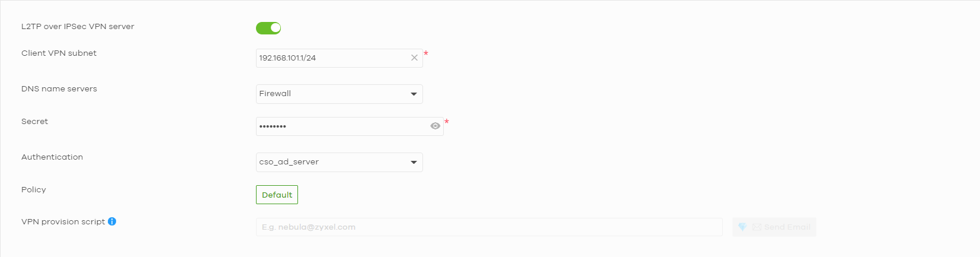Select the Firewall value in DNS name servers
The image size is (980, 257).
point(275,94)
